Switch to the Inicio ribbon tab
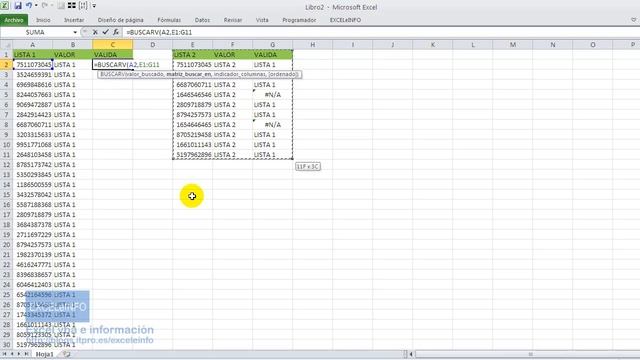Screen dimensions: 640x360 click(43, 20)
